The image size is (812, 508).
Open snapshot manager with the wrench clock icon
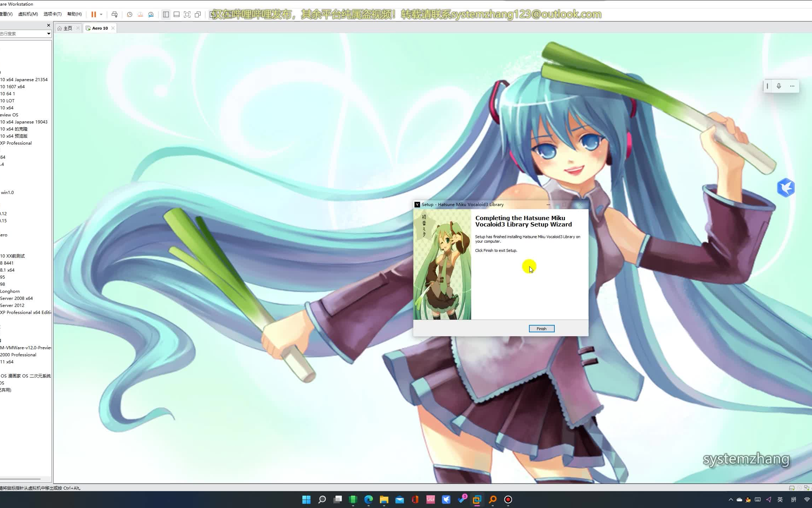point(151,14)
